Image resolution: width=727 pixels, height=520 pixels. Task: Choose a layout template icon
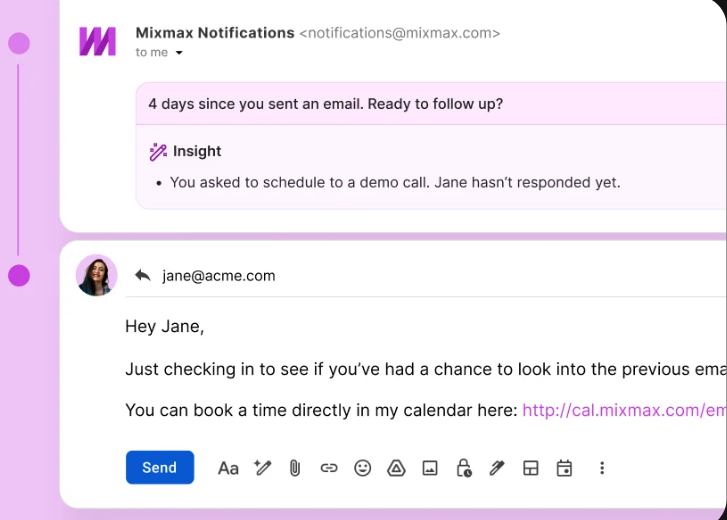pyautogui.click(x=530, y=468)
